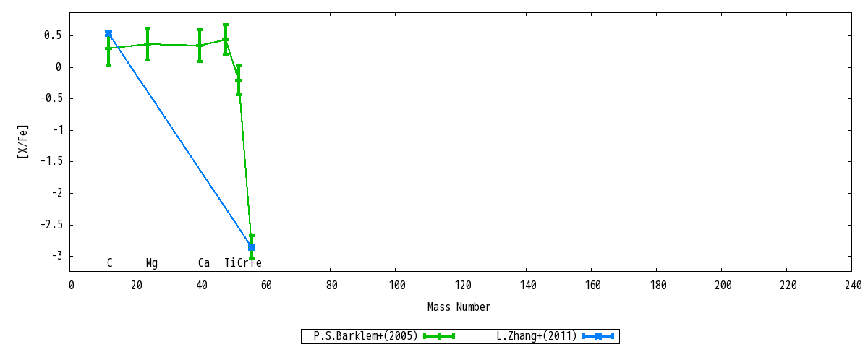
Task: Click the green data point above Ti
Action: tap(226, 40)
